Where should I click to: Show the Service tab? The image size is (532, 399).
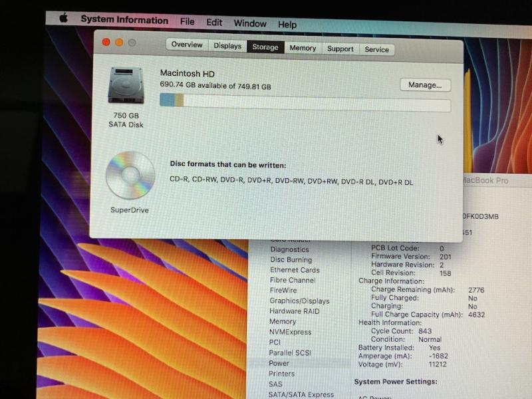coord(376,49)
